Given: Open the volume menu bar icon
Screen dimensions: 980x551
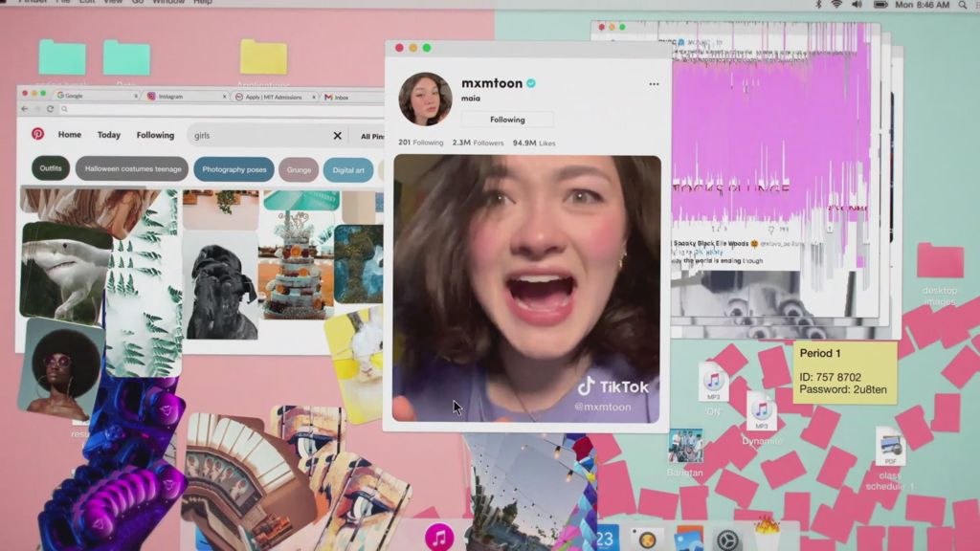Looking at the screenshot, I should 857,5.
